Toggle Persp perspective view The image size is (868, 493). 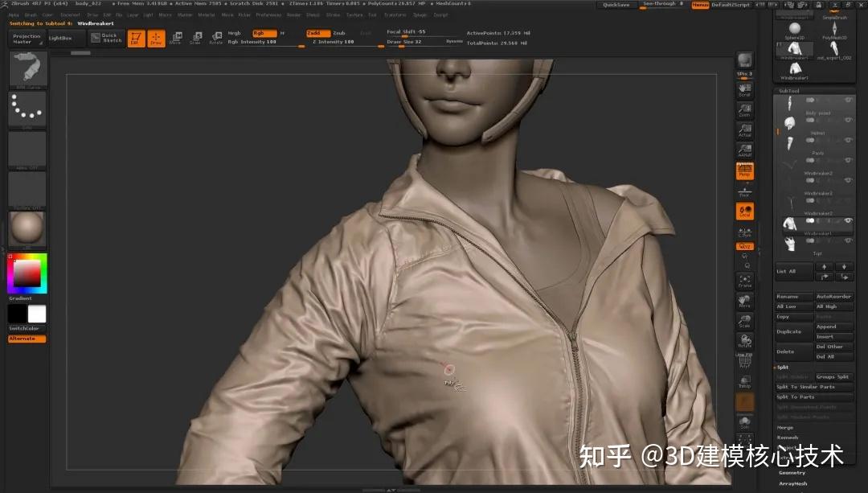744,170
